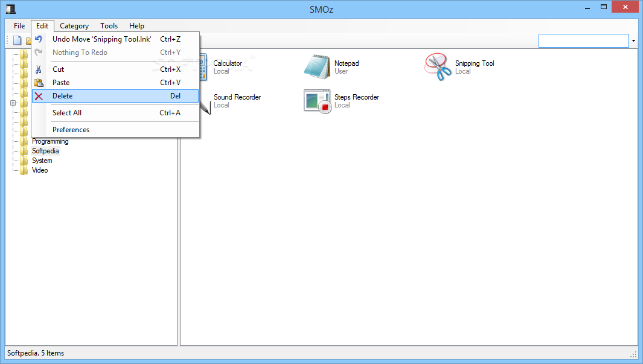643x364 pixels.
Task: Select the Softpedia category
Action: [x=45, y=151]
